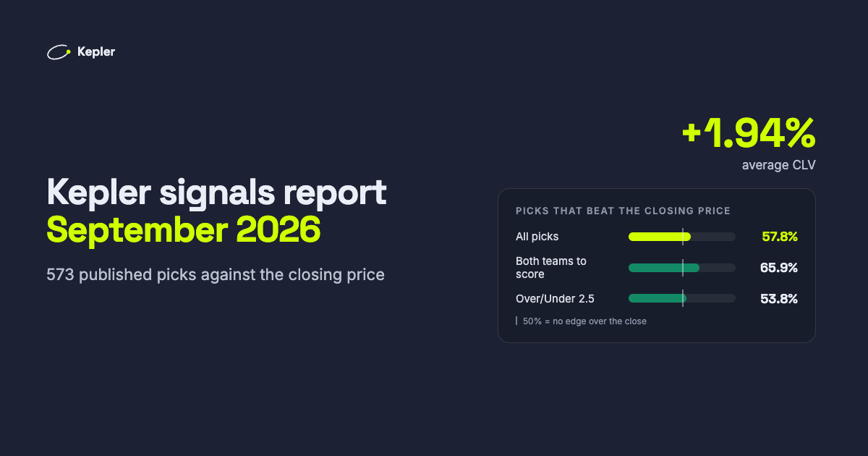
Task: Click the 53.8% value
Action: pyautogui.click(x=779, y=298)
